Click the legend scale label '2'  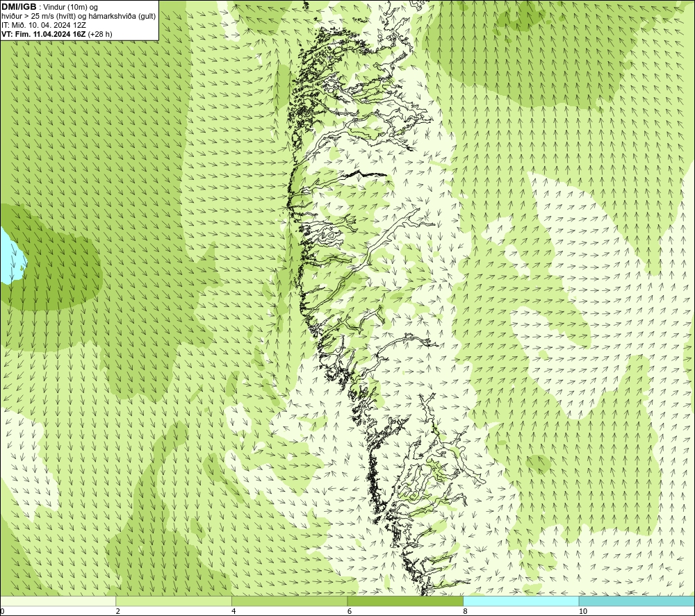click(x=118, y=611)
